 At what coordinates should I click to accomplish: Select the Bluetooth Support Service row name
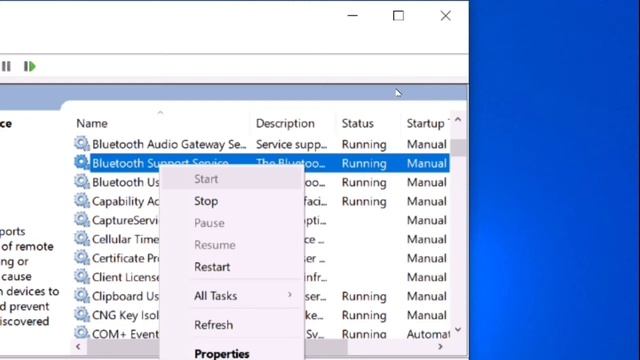pyautogui.click(x=161, y=163)
